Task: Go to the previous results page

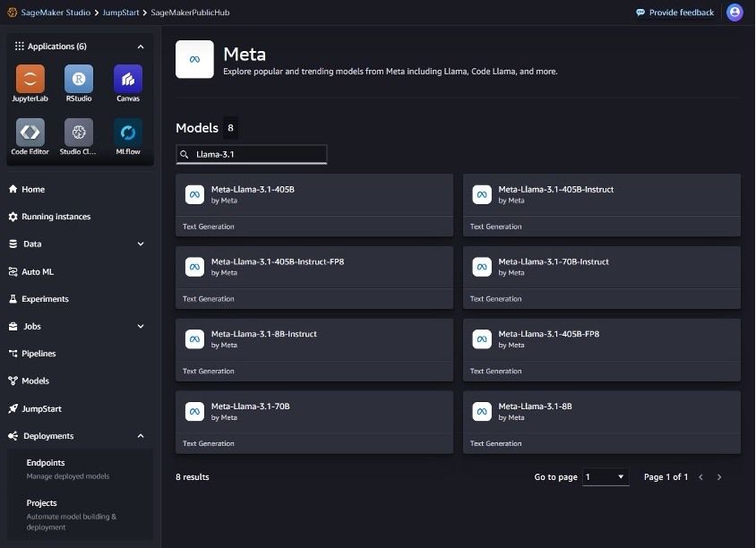Action: click(700, 477)
